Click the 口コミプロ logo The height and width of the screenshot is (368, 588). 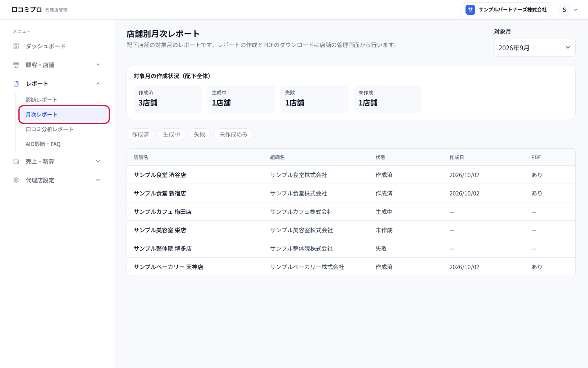pos(27,9)
